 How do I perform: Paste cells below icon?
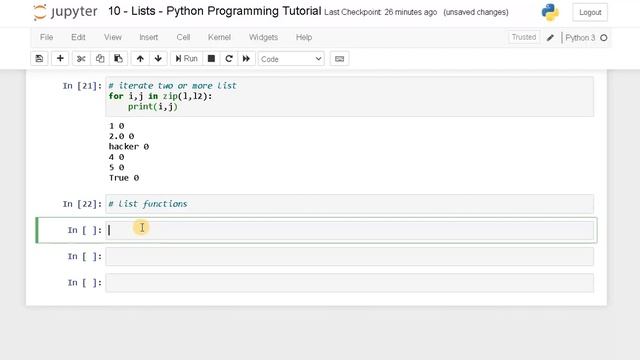coord(118,59)
